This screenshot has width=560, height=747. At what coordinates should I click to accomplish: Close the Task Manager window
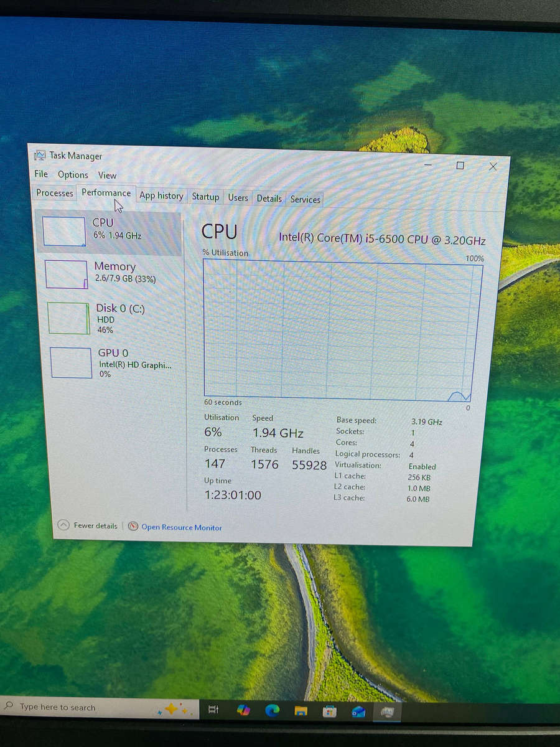pyautogui.click(x=493, y=166)
